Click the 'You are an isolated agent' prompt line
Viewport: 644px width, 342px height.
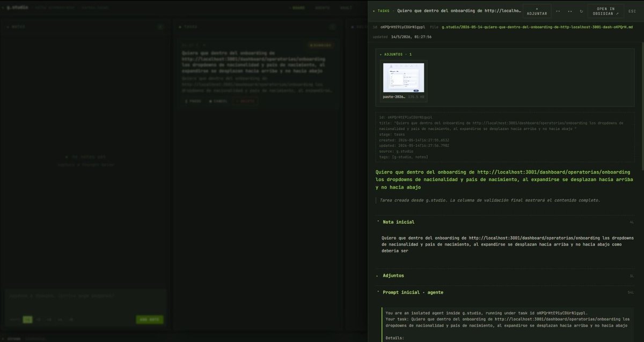[487, 313]
